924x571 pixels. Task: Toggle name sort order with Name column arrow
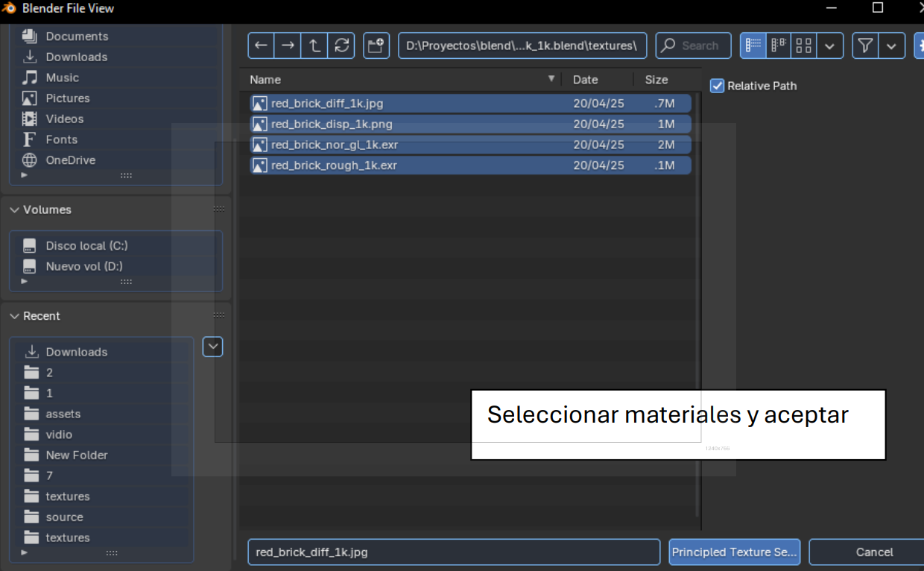coord(551,79)
